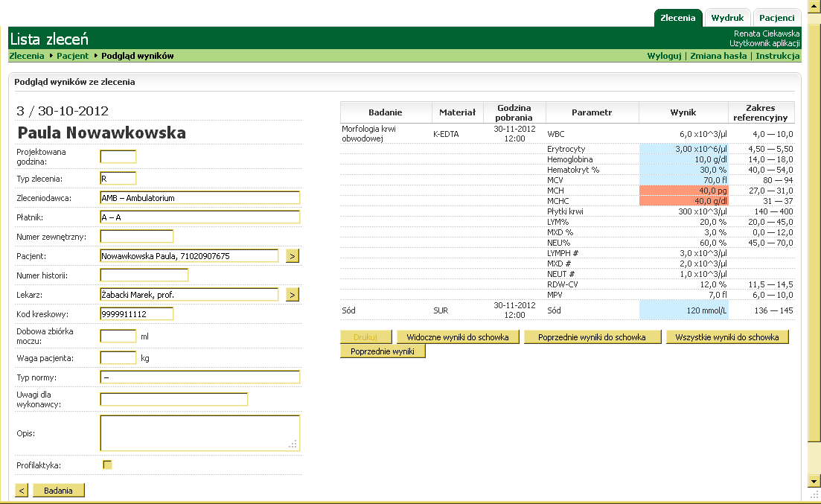The image size is (821, 504).
Task: Click the Drukuj button
Action: [365, 337]
